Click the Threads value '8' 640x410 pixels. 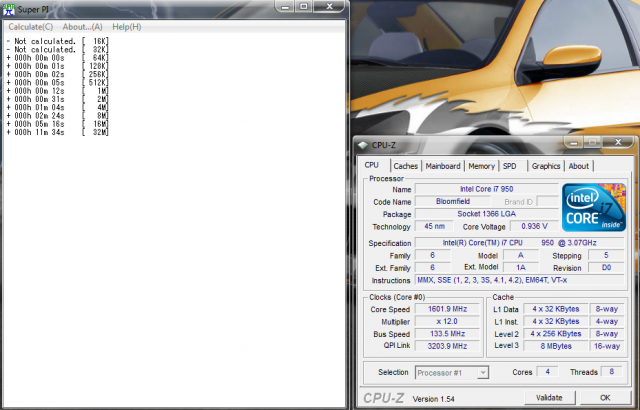[611, 372]
